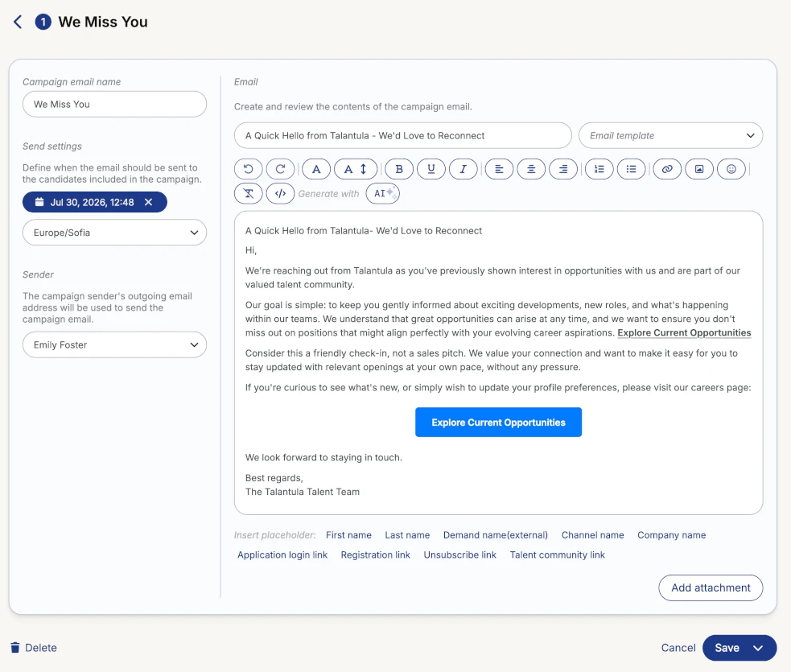The width and height of the screenshot is (791, 672).
Task: Click Cancel
Action: (678, 648)
